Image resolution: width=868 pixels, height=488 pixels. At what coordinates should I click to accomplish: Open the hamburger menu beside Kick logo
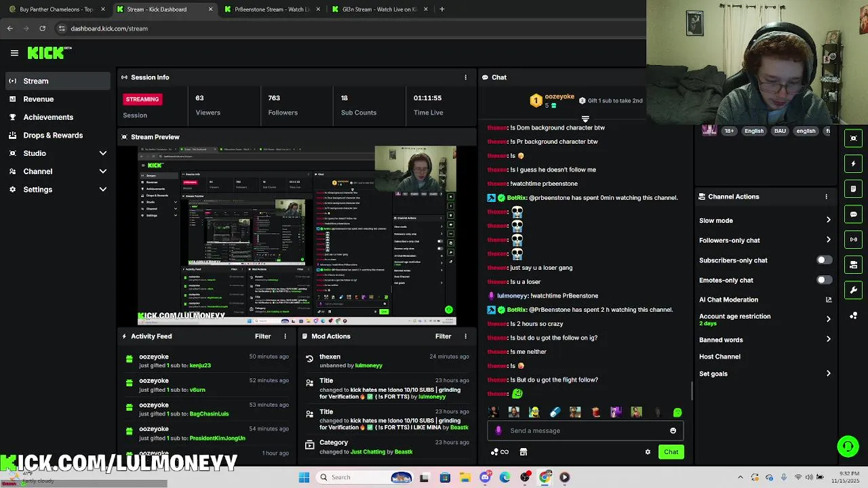coord(14,53)
